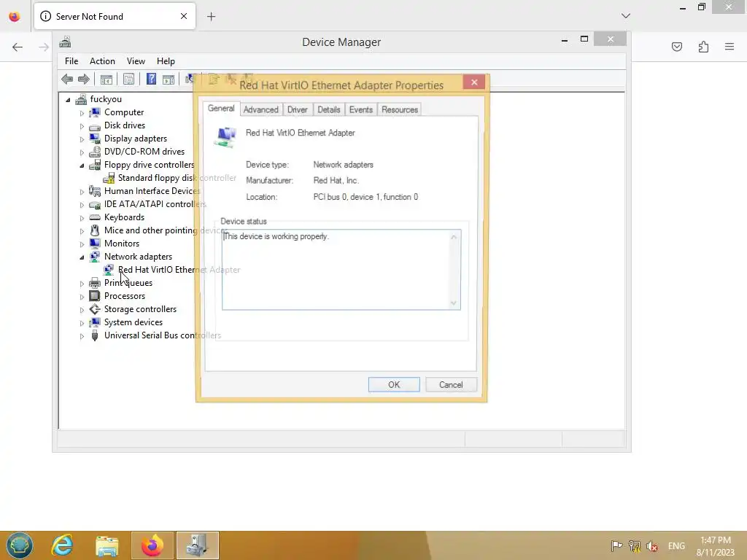This screenshot has height=560, width=747.
Task: Click the device status scroll down arrow
Action: pyautogui.click(x=454, y=303)
